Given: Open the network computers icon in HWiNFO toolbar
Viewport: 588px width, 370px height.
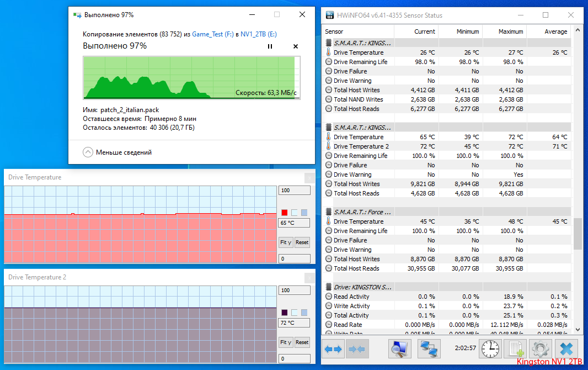Looking at the screenshot, I should (429, 349).
